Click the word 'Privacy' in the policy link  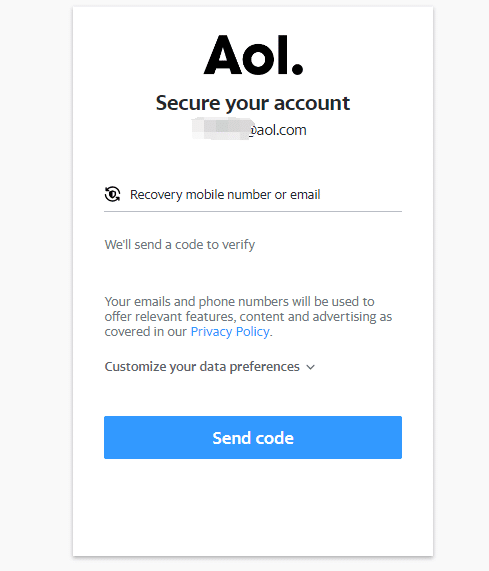(211, 331)
